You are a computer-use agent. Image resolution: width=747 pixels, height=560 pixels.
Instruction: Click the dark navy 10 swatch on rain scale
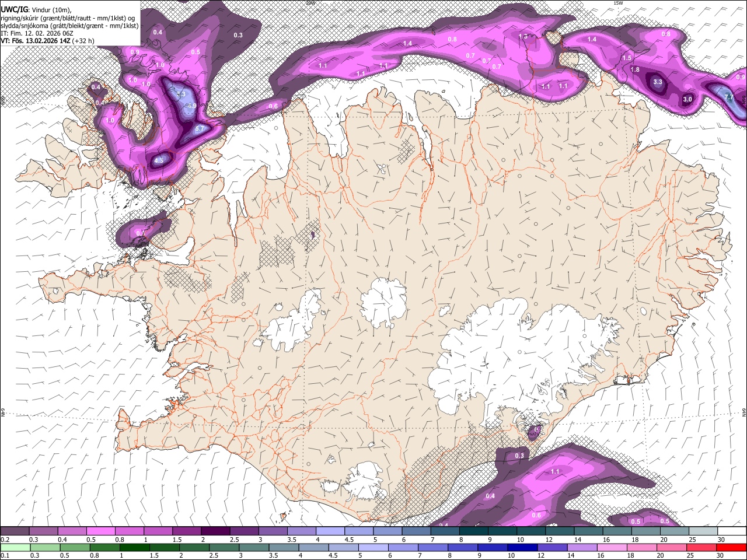(522, 547)
